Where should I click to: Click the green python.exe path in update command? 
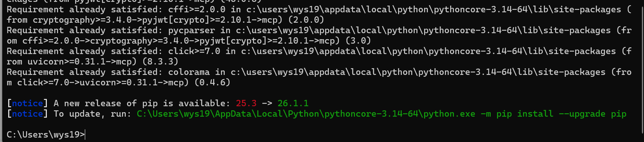(306, 114)
